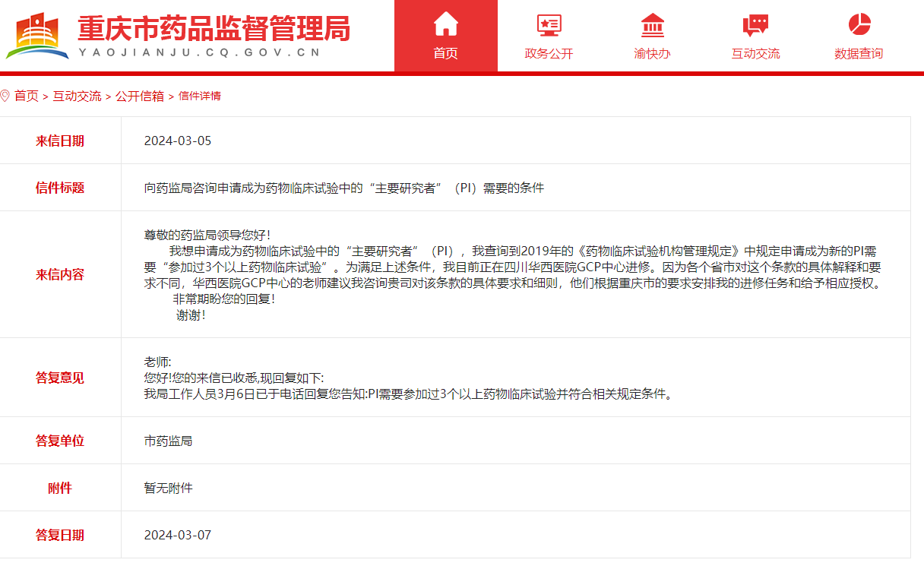Click the monitor icon above 政务公开

point(548,24)
